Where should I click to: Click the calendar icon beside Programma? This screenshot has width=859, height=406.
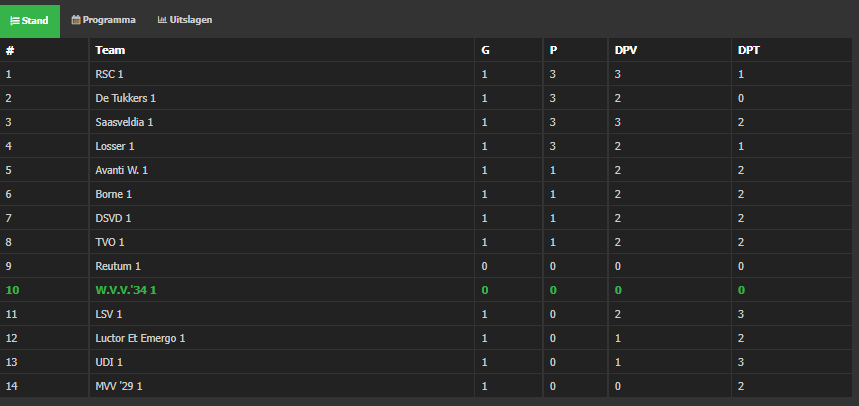(76, 20)
